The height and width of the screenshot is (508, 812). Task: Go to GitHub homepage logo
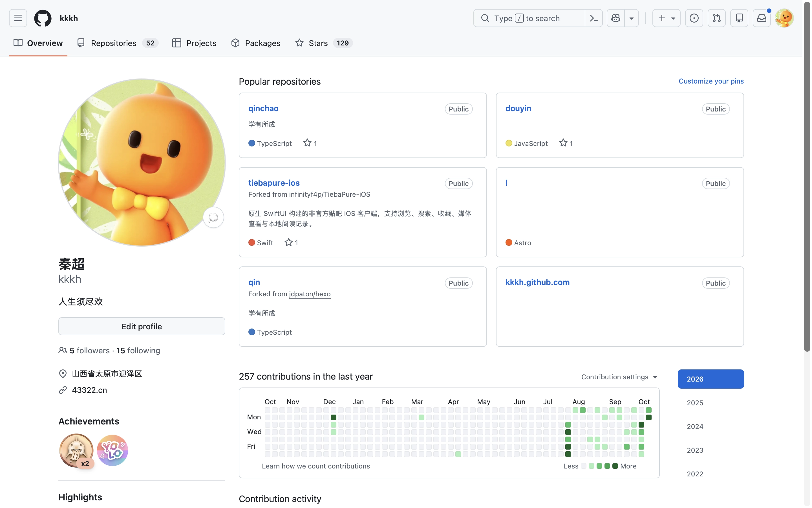tap(43, 18)
